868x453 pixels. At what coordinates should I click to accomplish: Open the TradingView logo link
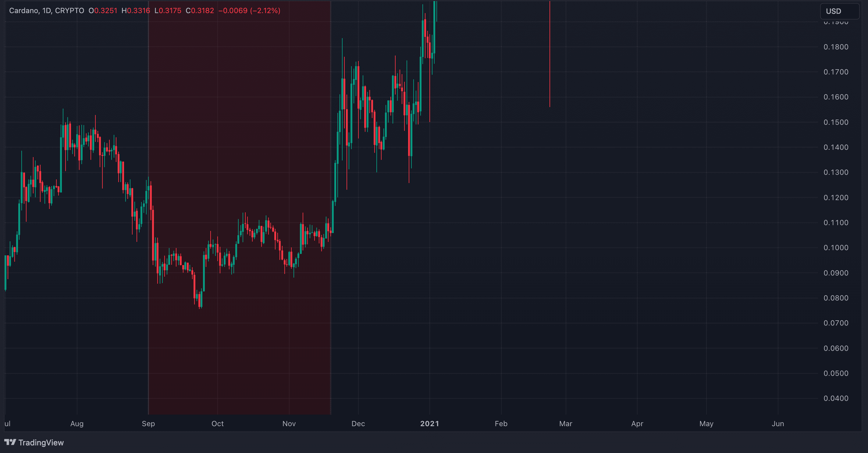click(x=34, y=443)
